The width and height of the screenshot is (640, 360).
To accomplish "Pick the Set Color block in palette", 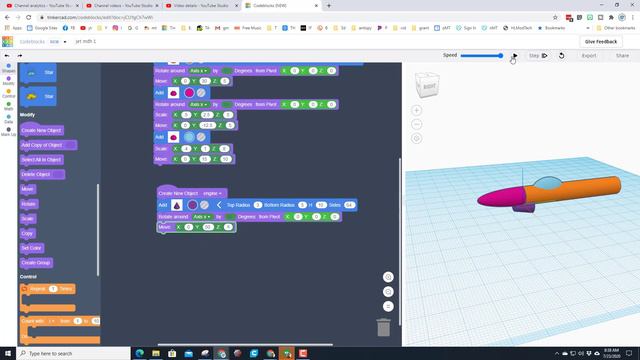I will (32, 248).
